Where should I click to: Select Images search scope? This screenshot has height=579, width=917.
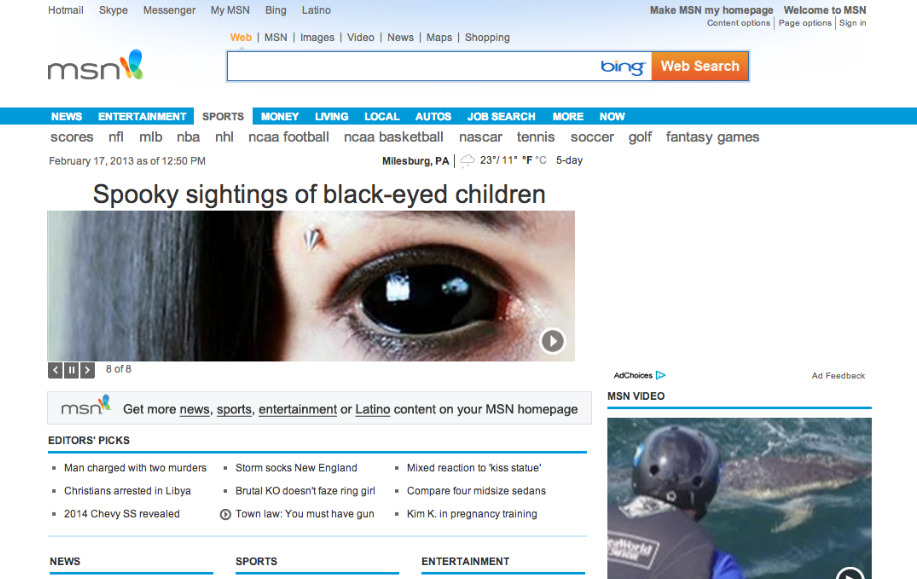click(x=317, y=38)
